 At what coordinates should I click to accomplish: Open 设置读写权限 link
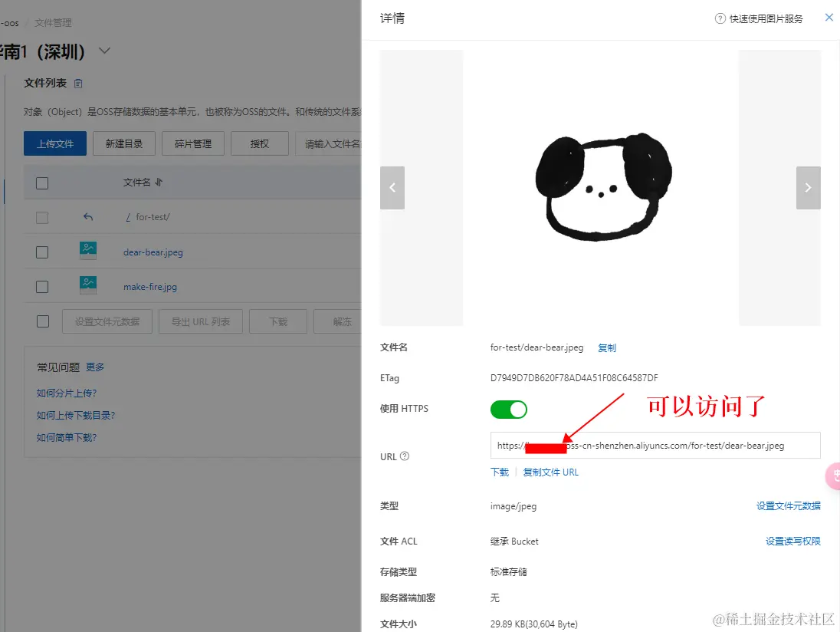click(x=792, y=541)
